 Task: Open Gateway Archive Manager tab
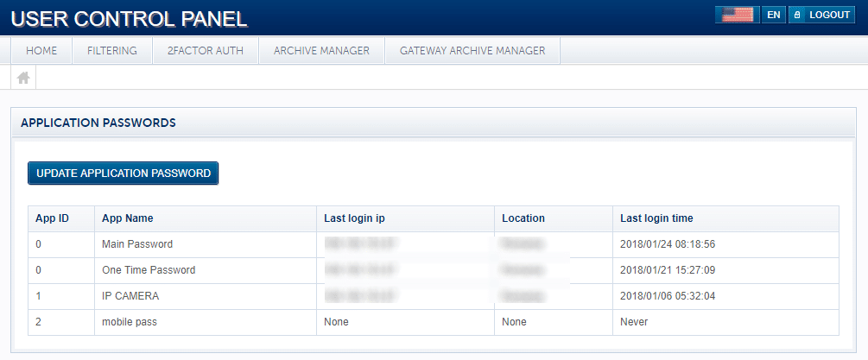[x=472, y=51]
